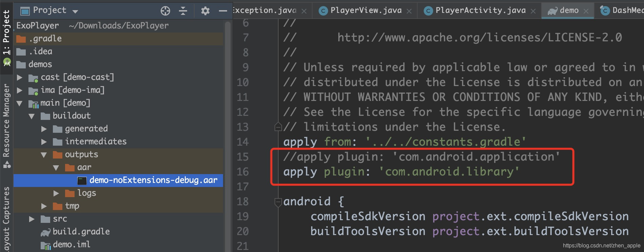Expand the cast [demo-cast] module

point(20,78)
